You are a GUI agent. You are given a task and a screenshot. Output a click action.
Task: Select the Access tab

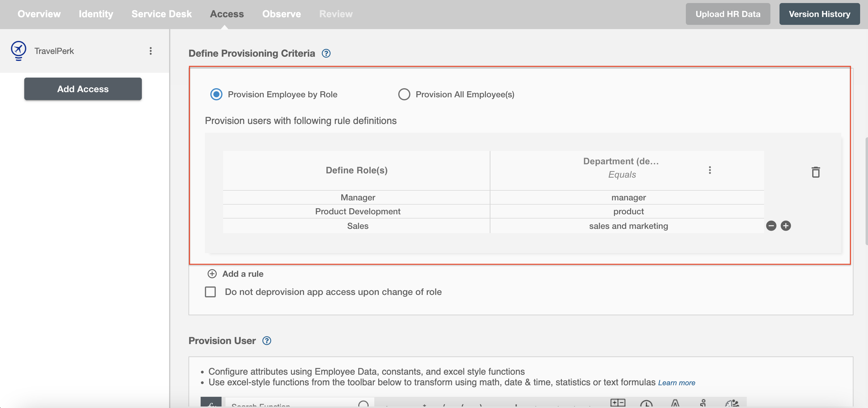tap(227, 14)
